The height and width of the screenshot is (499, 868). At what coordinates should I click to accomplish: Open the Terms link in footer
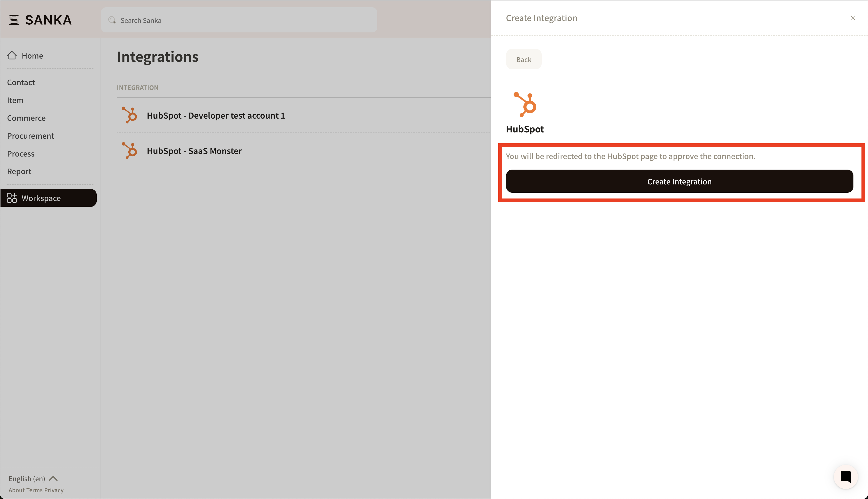pos(34,490)
